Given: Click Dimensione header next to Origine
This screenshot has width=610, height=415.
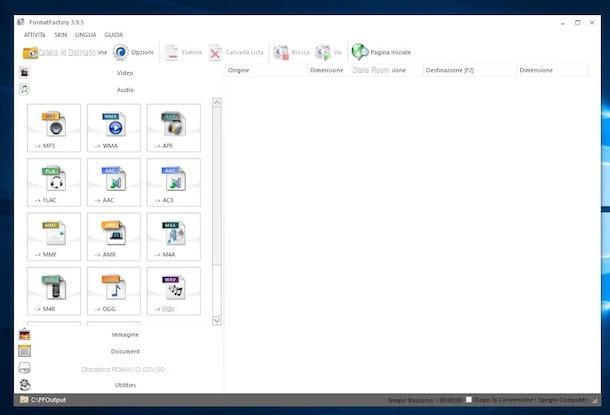Looking at the screenshot, I should (x=329, y=70).
